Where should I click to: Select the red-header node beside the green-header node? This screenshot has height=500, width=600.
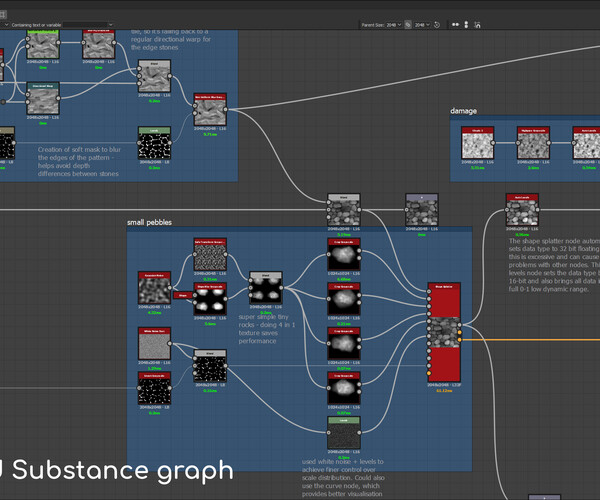99,44
